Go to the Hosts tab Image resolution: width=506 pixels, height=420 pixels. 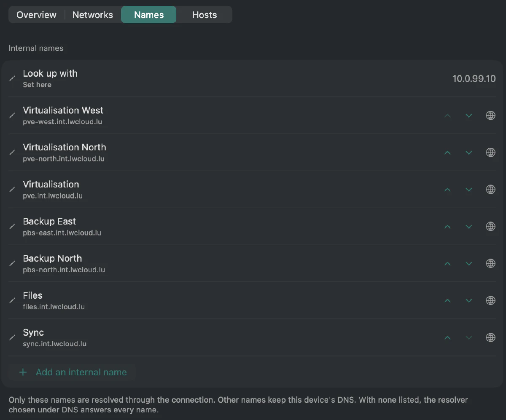205,15
